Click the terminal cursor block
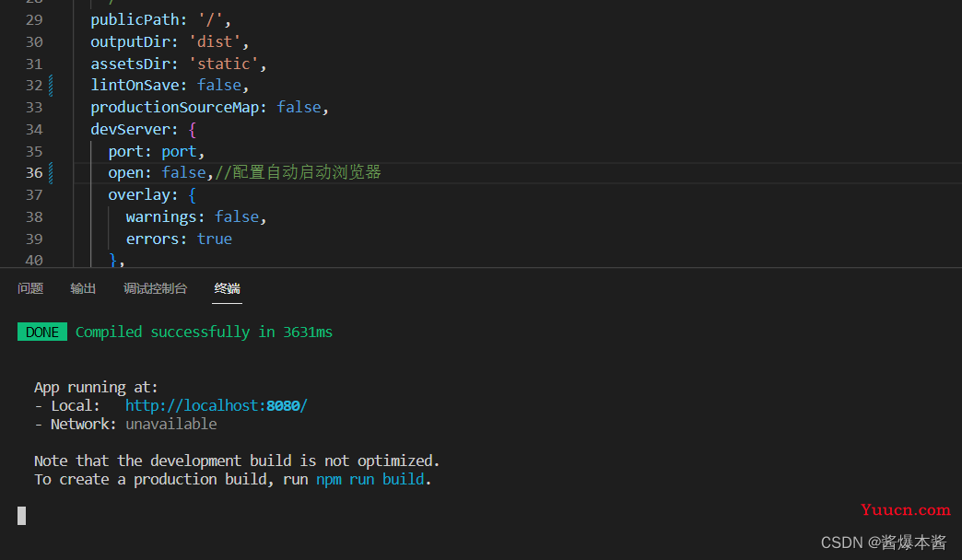This screenshot has height=560, width=962. (x=21, y=516)
